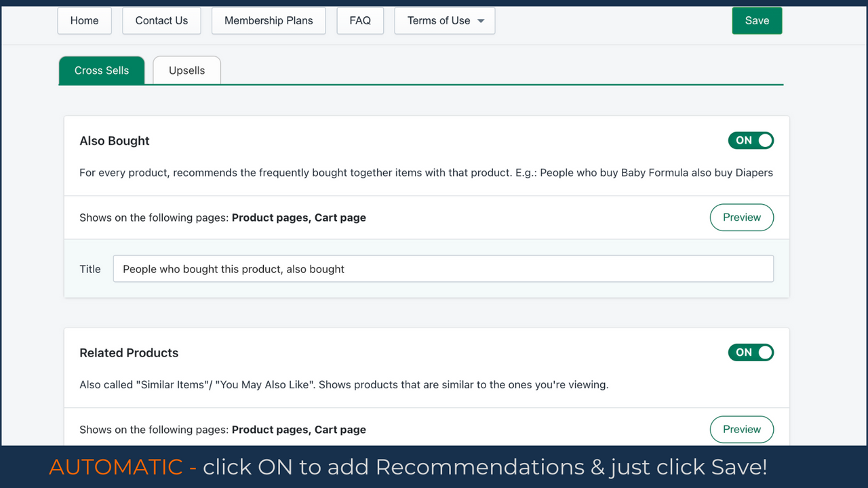This screenshot has height=488, width=868.
Task: Open Membership Plans
Action: click(x=269, y=20)
